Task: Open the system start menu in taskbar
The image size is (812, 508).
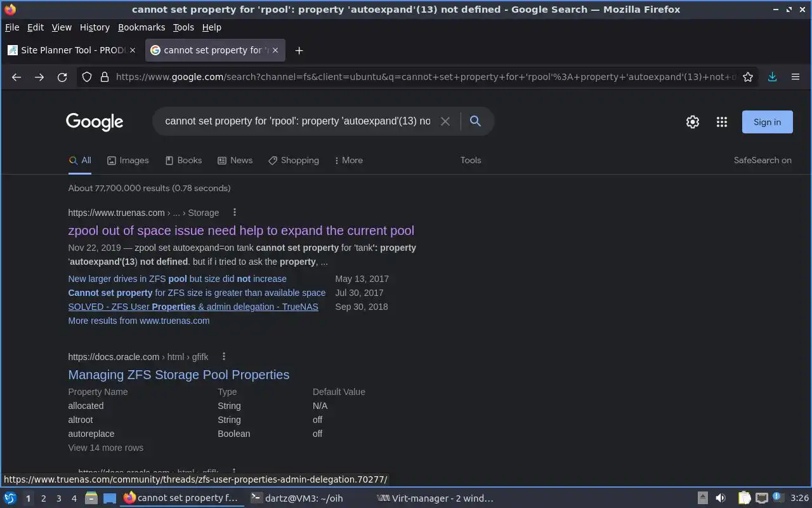Action: [10, 498]
